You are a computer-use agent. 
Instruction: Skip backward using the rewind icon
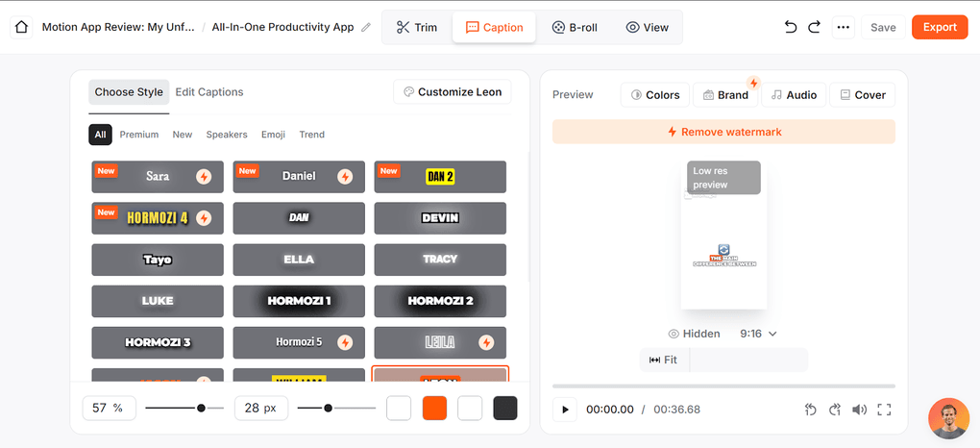point(810,410)
